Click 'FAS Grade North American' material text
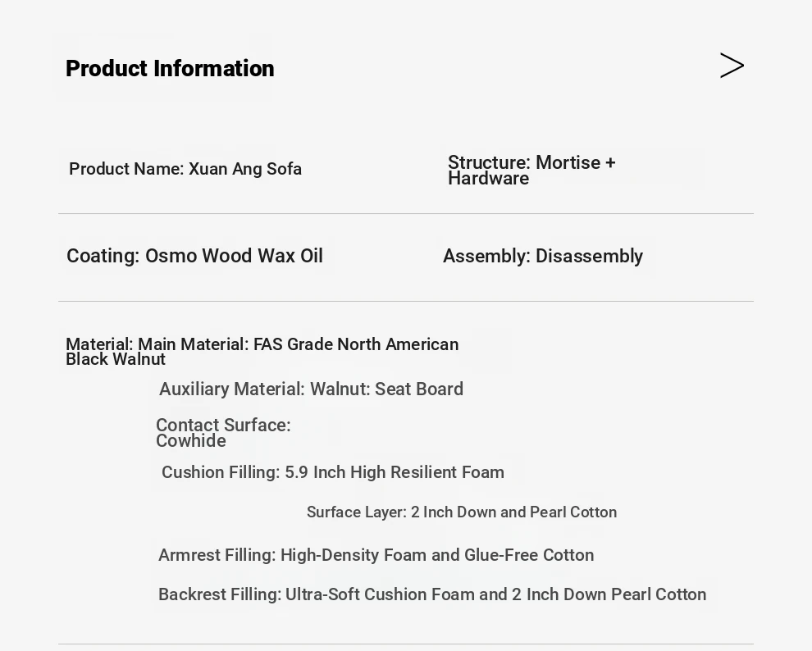Image resolution: width=812 pixels, height=651 pixels. [x=356, y=344]
